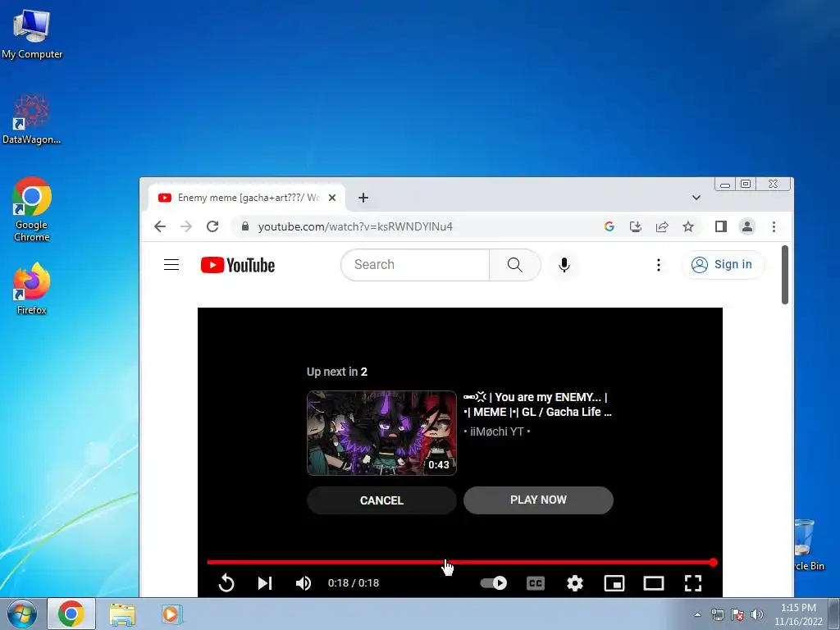The height and width of the screenshot is (630, 840).
Task: Switch to theater mode
Action: 654,583
